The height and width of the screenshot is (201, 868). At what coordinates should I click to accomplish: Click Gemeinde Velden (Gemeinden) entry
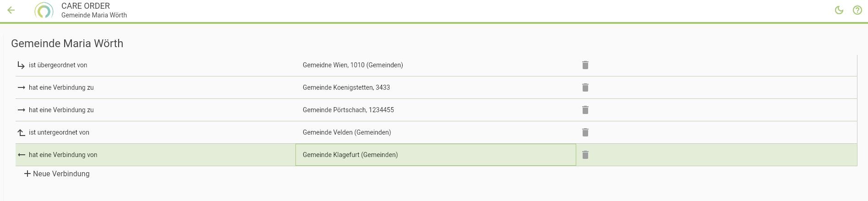point(347,132)
